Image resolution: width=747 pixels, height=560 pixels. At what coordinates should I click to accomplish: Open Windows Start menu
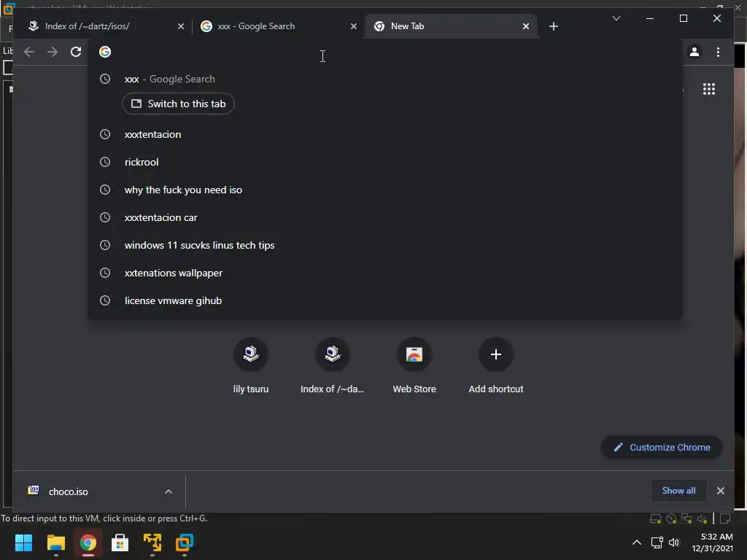click(23, 542)
